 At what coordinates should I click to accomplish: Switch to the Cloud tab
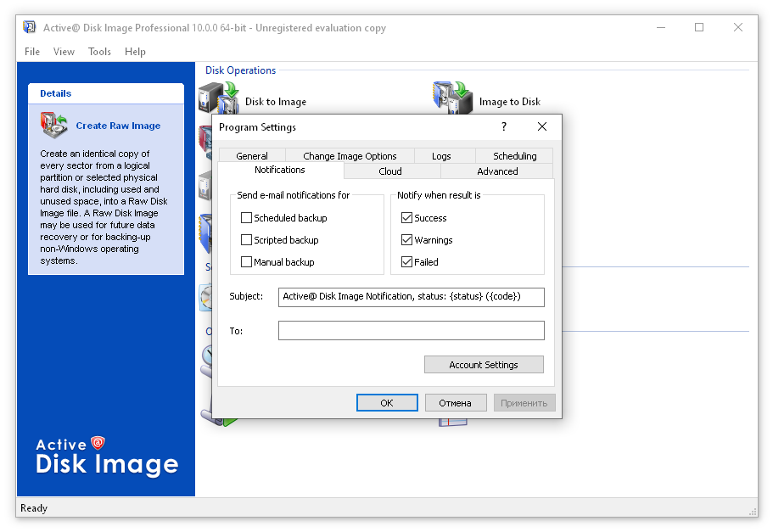click(390, 171)
